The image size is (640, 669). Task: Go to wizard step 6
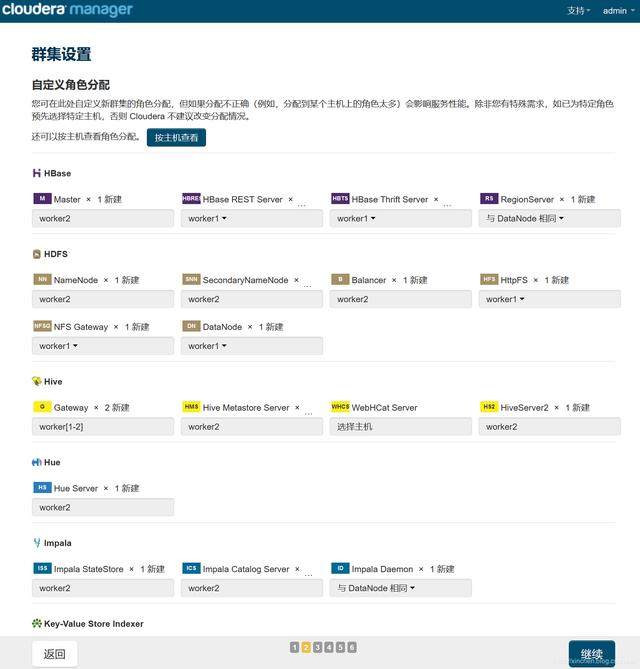[352, 647]
